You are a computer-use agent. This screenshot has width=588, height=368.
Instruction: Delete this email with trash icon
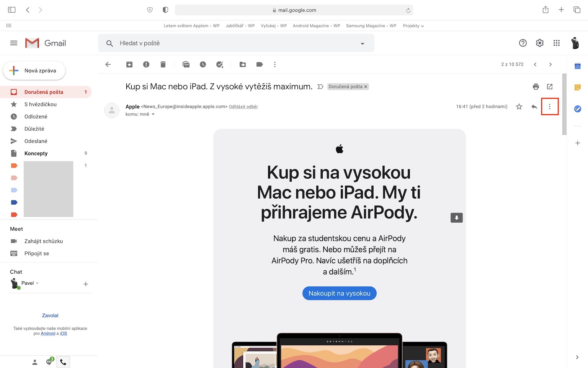click(163, 64)
